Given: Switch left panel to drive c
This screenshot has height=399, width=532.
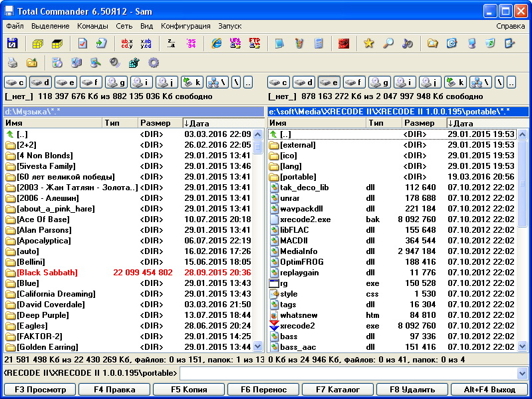Looking at the screenshot, I should 16,82.
